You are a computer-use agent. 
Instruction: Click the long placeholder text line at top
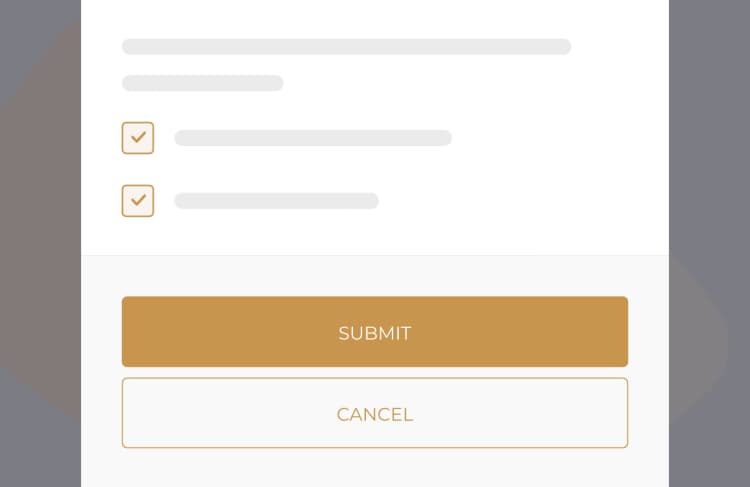(346, 47)
